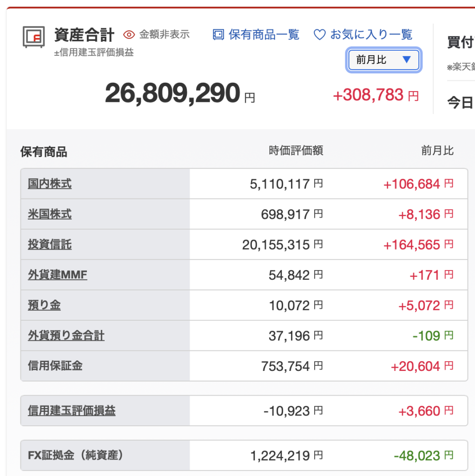Open the 前月比 dropdown selector
The width and height of the screenshot is (475, 476).
pos(383,60)
